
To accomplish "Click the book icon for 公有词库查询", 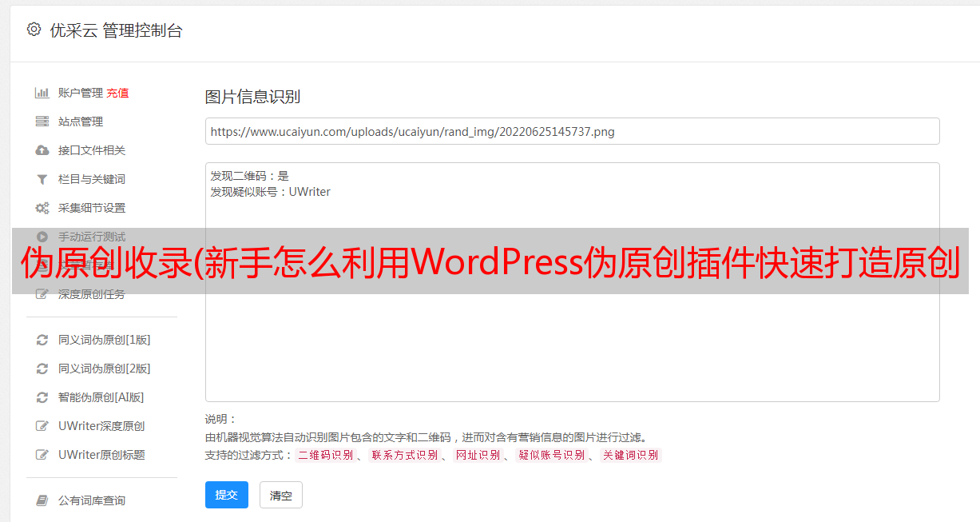I will coord(42,500).
